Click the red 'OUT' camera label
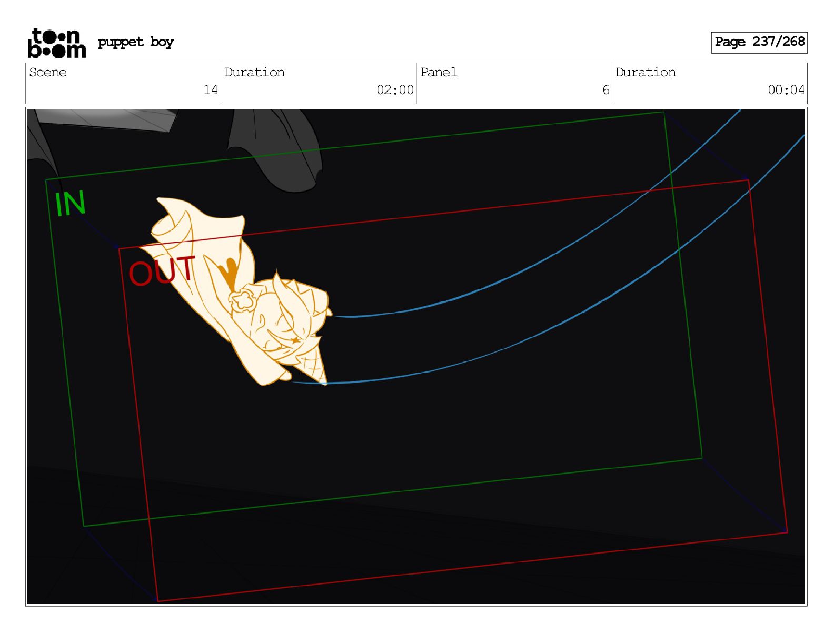Screen dimensions: 834x644 pos(162,271)
